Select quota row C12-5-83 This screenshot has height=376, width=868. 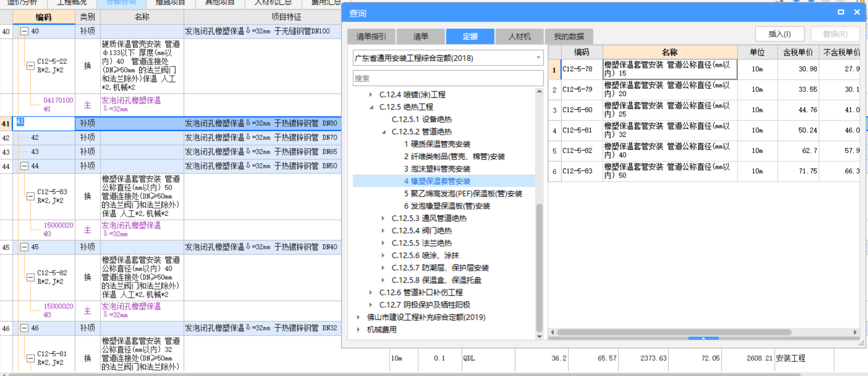pos(704,171)
